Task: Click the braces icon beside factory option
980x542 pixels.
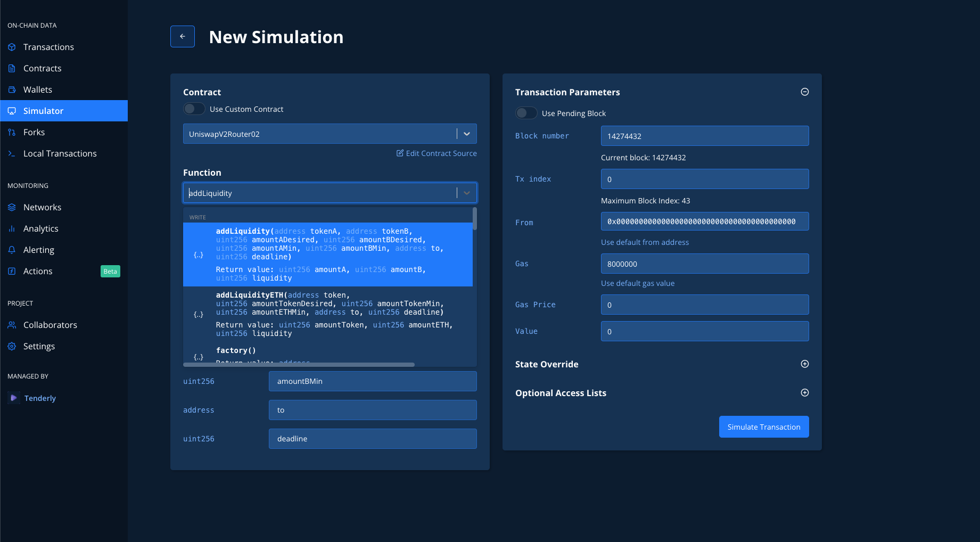Action: (199, 357)
